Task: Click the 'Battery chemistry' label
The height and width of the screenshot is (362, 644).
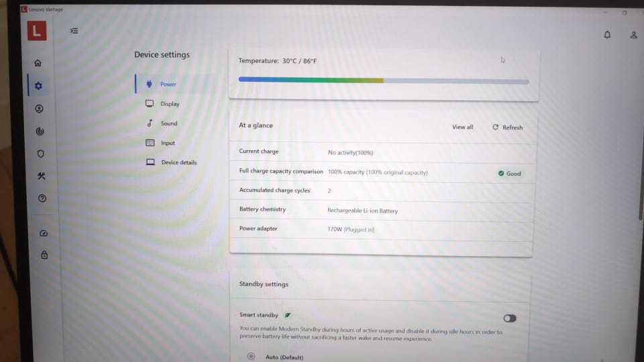Action: coord(262,209)
